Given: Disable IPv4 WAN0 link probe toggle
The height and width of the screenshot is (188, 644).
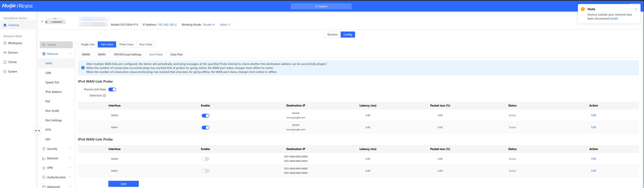Looking at the screenshot, I should (205, 115).
